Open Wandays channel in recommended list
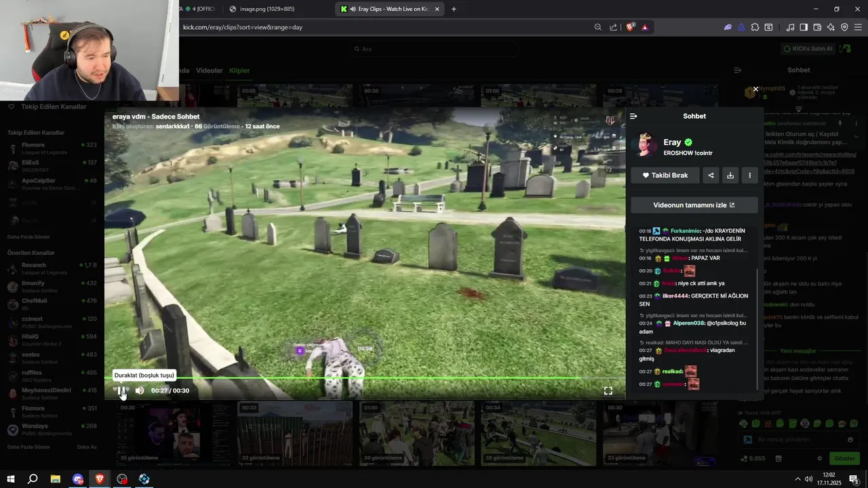The image size is (868, 488). click(x=53, y=430)
